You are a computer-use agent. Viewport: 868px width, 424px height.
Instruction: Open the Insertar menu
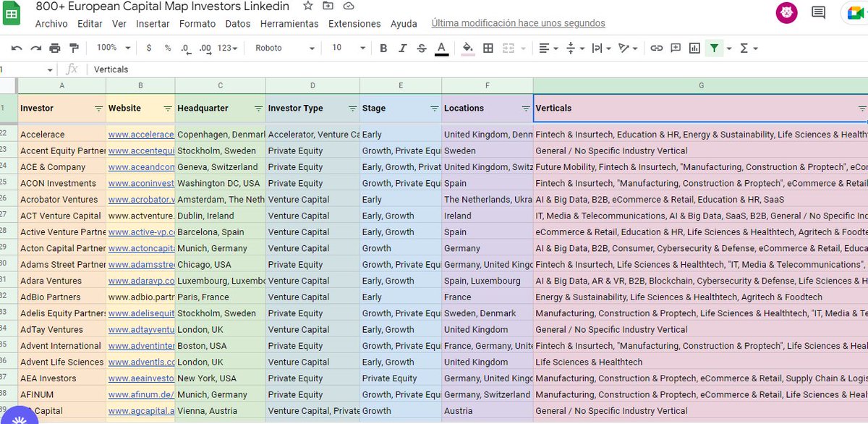tap(153, 24)
